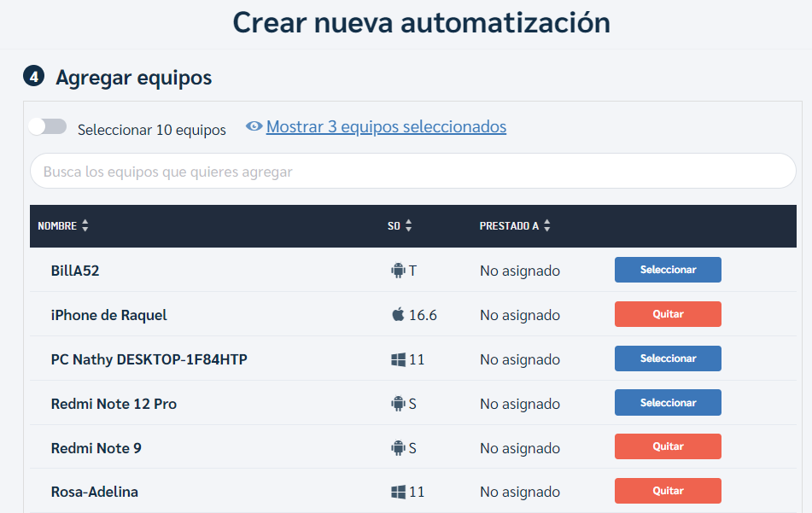Click Apple icon in iPhone de Raquel row

pos(398,314)
